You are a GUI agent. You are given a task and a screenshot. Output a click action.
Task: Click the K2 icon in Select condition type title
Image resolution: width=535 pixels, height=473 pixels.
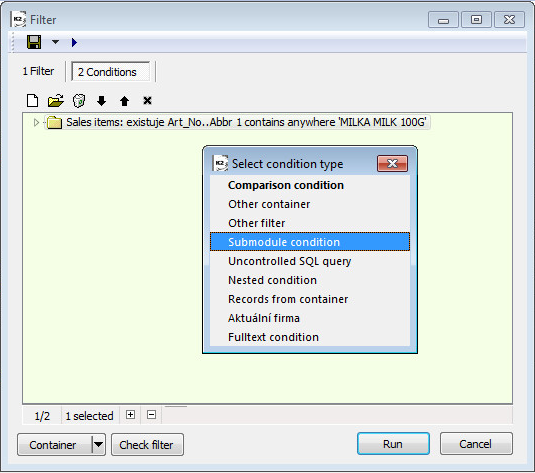click(220, 163)
